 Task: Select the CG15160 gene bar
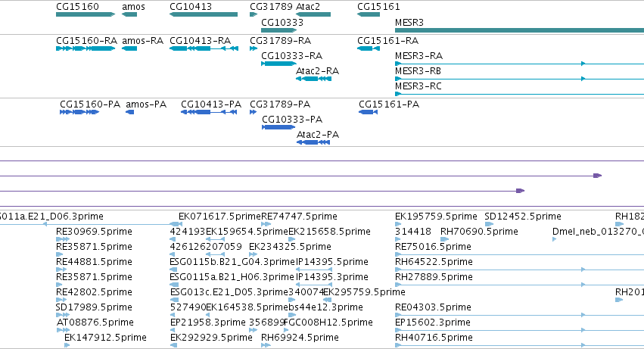tap(86, 14)
